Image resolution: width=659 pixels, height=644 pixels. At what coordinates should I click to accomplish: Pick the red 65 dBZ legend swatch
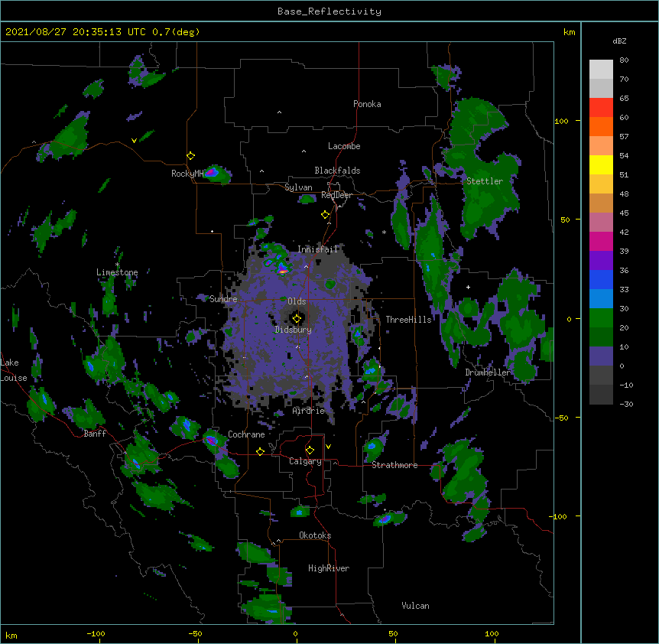(601, 107)
